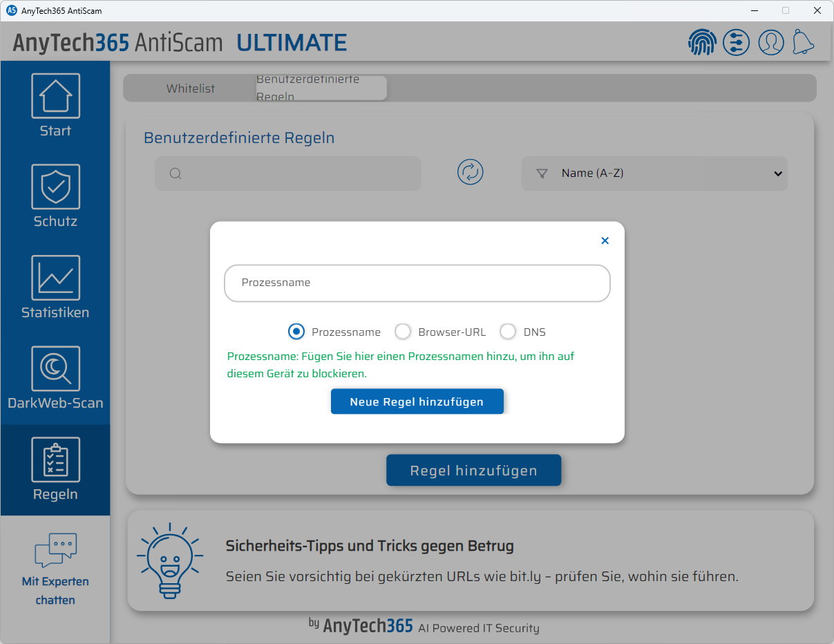Image resolution: width=834 pixels, height=644 pixels.
Task: Select the DNS option
Action: click(x=509, y=332)
